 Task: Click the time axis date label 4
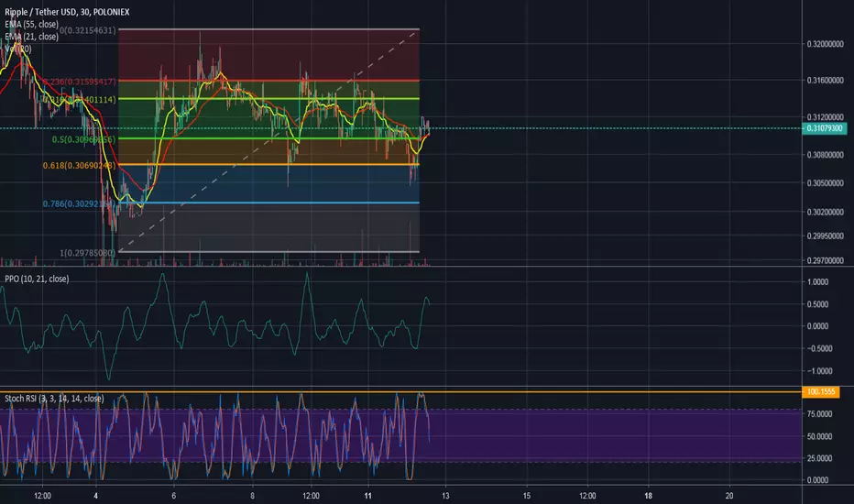[96, 496]
